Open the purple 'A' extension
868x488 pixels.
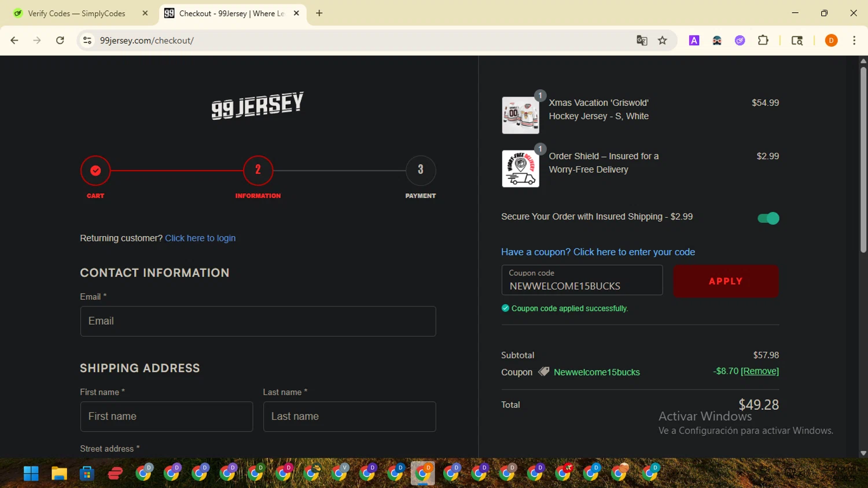[694, 41]
